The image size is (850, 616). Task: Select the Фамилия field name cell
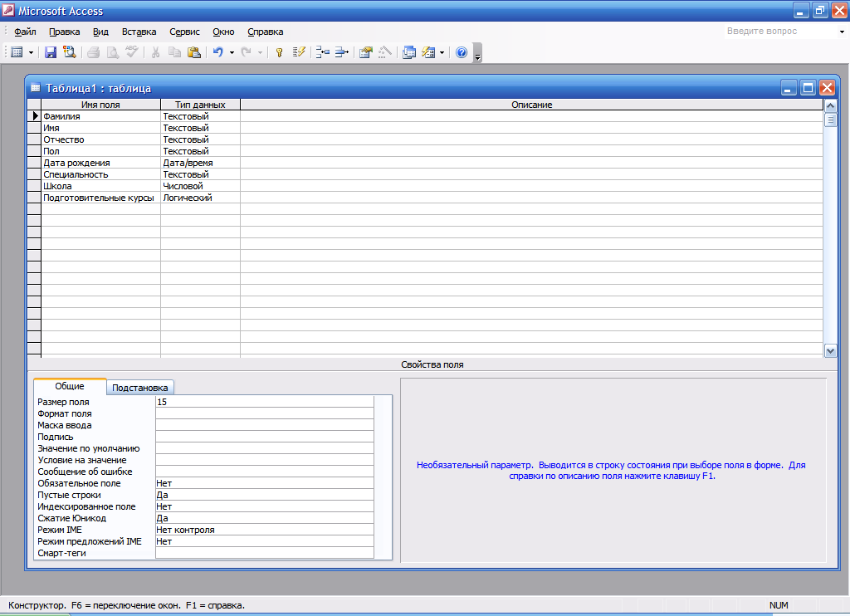pyautogui.click(x=100, y=116)
